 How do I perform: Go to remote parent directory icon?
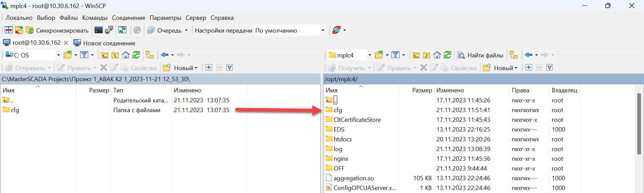(x=416, y=55)
